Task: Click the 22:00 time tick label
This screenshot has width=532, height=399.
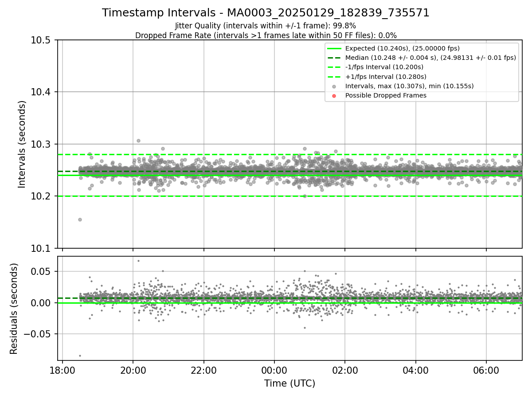Action: (x=203, y=370)
